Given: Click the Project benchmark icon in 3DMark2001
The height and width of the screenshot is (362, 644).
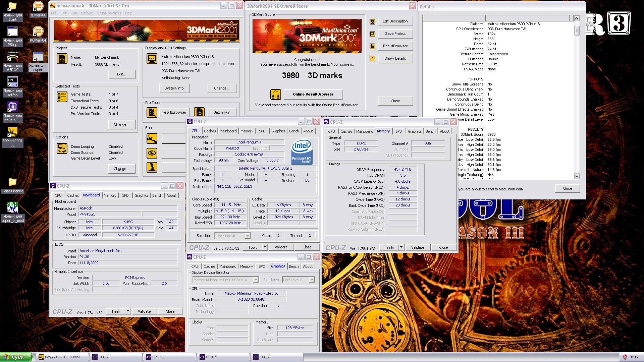Looking at the screenshot, I should pos(62,59).
